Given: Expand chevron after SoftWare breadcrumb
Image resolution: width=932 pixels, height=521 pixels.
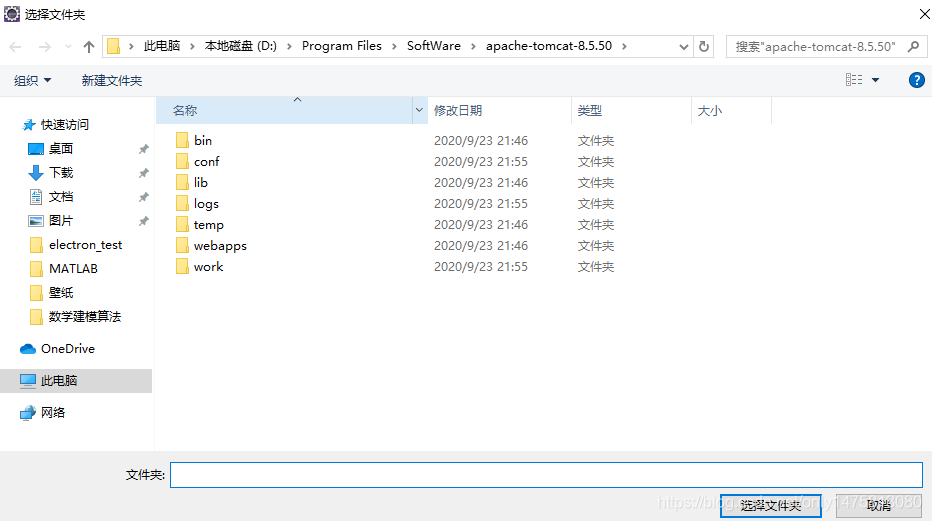Looking at the screenshot, I should click(474, 46).
